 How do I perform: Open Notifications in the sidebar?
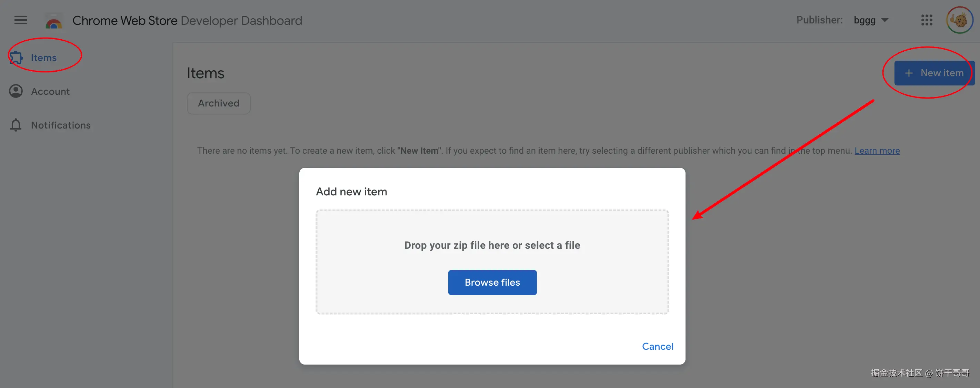[61, 125]
